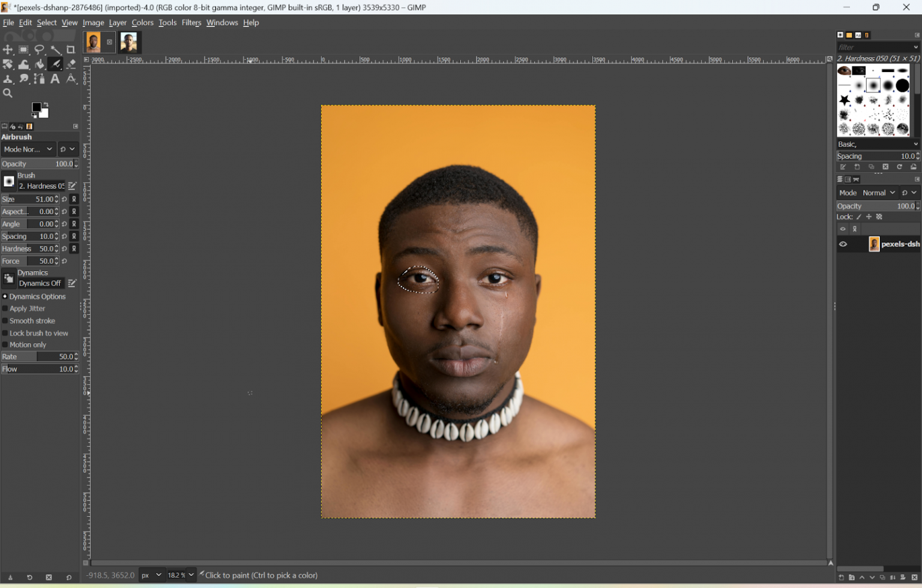Image resolution: width=922 pixels, height=588 pixels.
Task: Select the Zoom magnifier tool
Action: tap(8, 93)
